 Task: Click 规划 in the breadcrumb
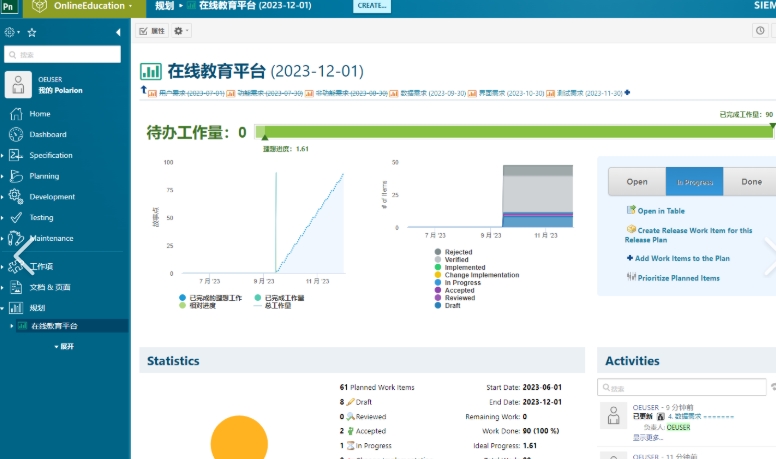[164, 6]
